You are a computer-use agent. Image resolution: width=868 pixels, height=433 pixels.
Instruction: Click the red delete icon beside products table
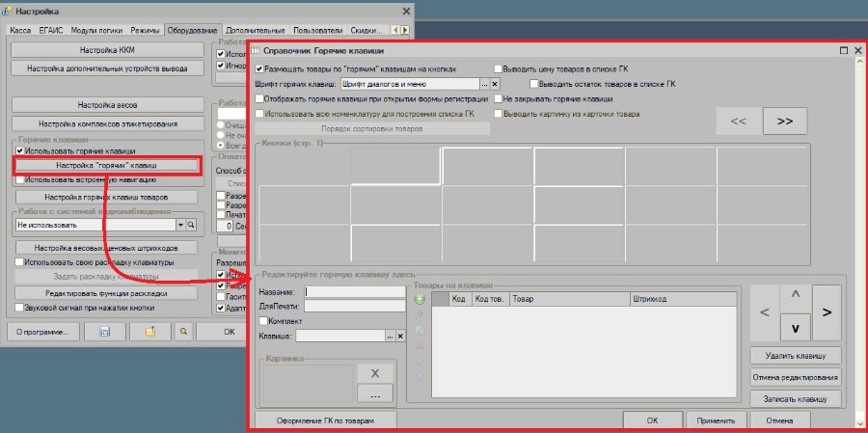(x=420, y=345)
